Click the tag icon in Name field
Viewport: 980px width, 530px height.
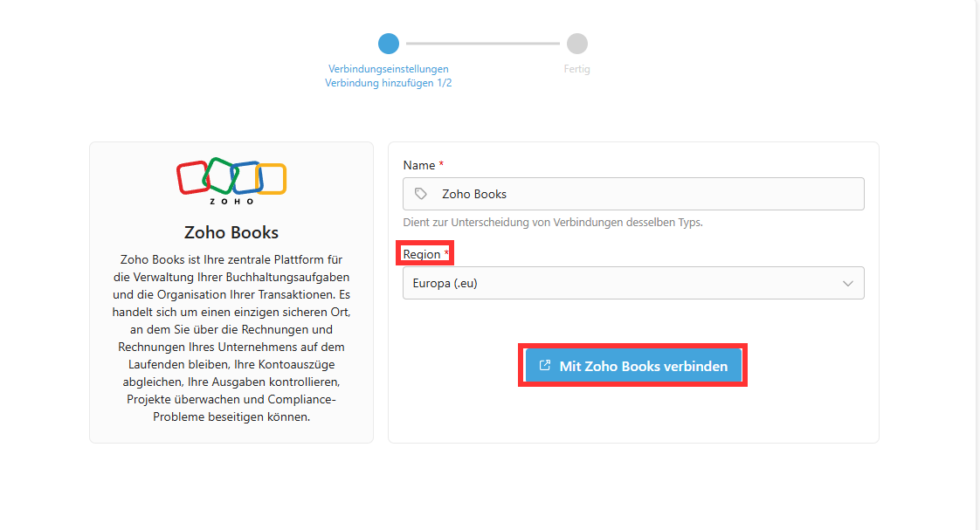click(x=421, y=194)
